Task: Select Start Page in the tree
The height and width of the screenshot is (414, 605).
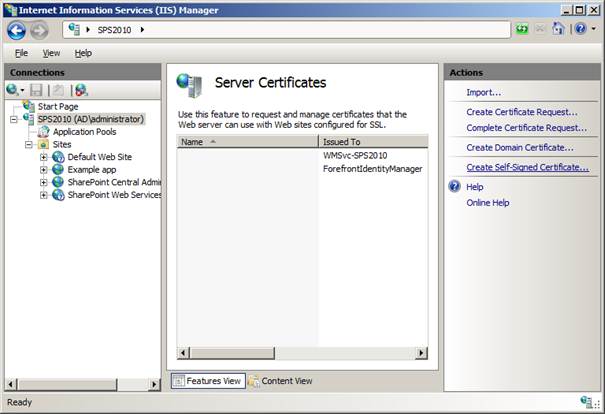Action: (x=58, y=106)
